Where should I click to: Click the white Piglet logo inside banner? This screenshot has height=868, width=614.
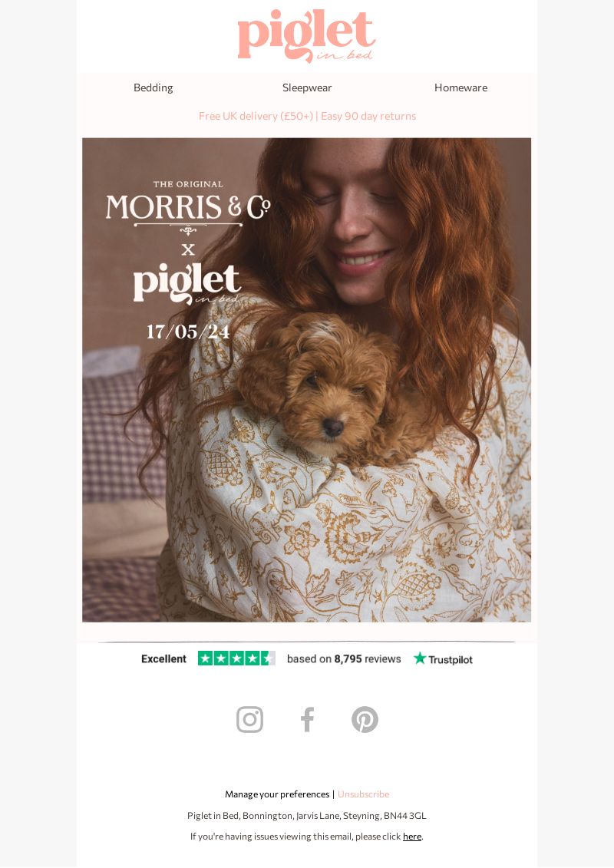(x=187, y=284)
